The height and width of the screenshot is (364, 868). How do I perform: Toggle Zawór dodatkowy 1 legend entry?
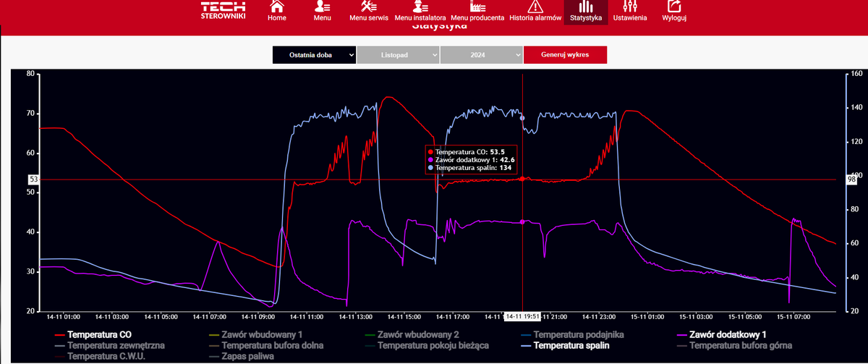tap(728, 335)
